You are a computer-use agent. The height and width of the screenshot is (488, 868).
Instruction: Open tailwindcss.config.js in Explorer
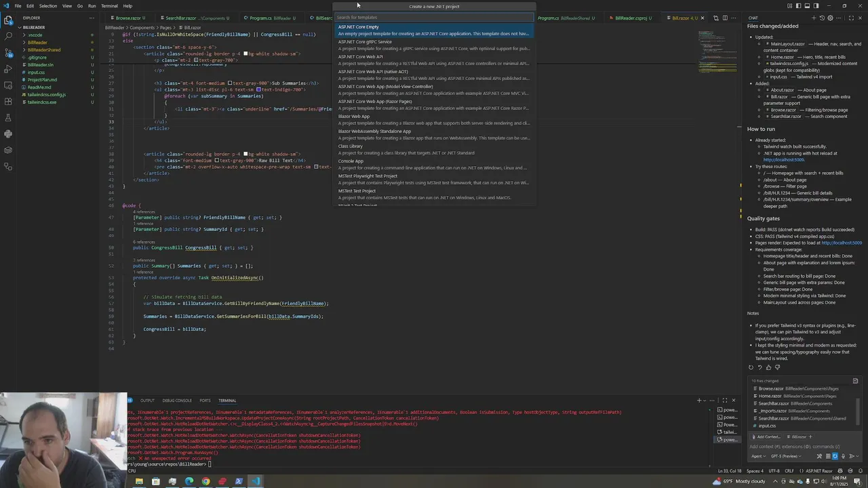tap(46, 95)
